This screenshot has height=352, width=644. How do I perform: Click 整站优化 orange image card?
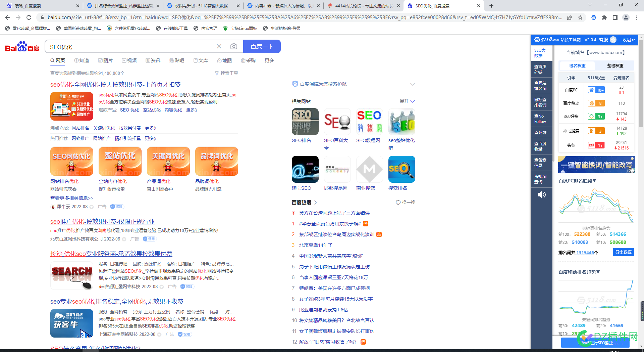point(120,161)
